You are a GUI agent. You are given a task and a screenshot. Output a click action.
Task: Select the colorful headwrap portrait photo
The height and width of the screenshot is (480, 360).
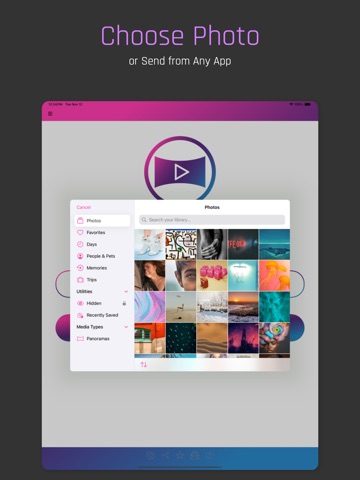coord(274,338)
